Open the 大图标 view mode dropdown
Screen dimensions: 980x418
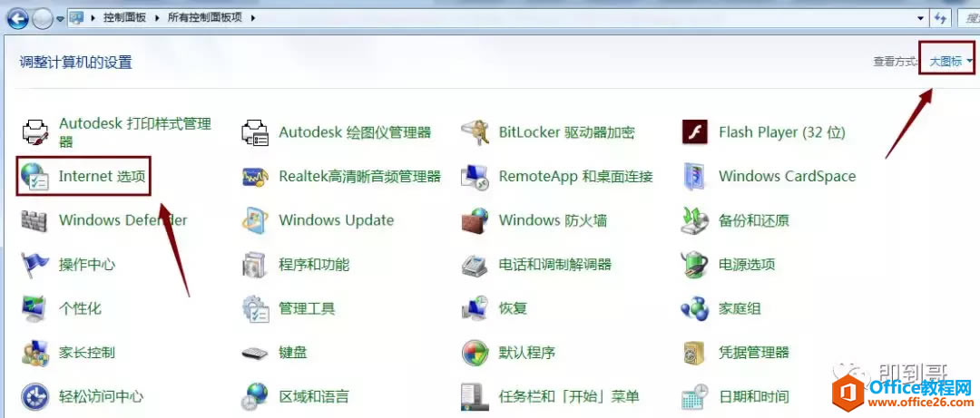pyautogui.click(x=950, y=62)
